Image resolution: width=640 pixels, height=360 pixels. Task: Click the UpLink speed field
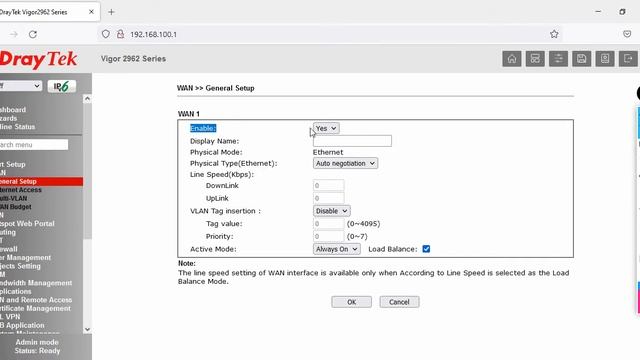pos(329,198)
